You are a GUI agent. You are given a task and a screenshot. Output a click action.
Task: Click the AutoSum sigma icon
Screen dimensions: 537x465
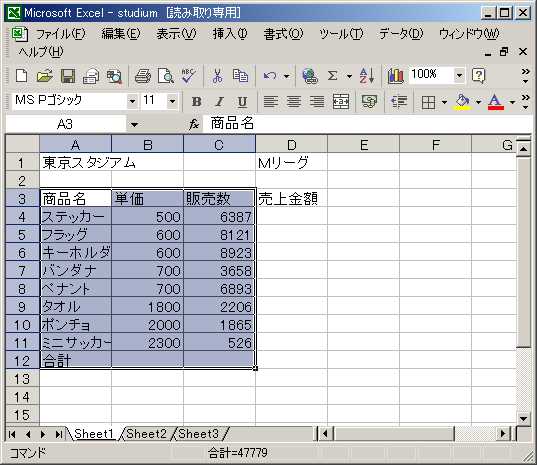click(x=332, y=76)
